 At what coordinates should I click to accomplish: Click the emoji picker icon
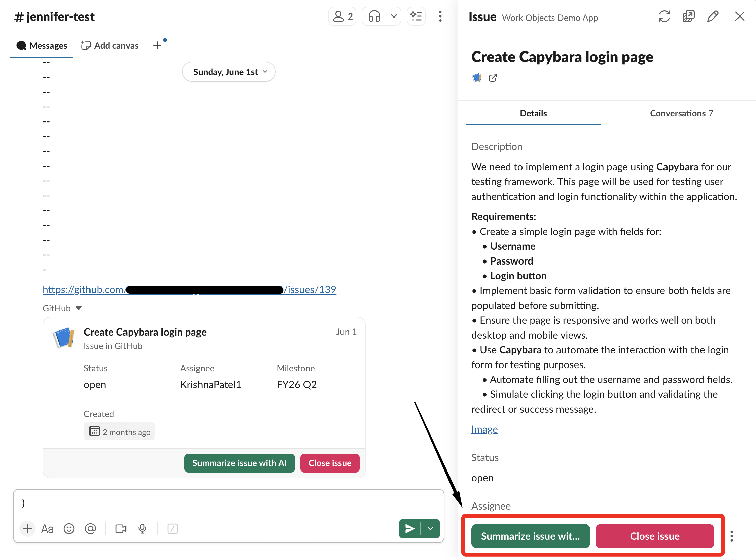pyautogui.click(x=69, y=529)
